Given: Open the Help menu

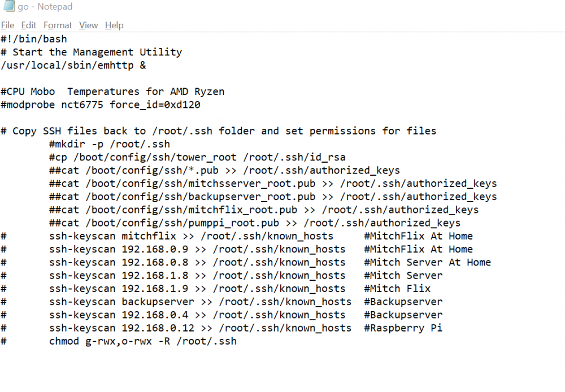Looking at the screenshot, I should click(x=114, y=25).
